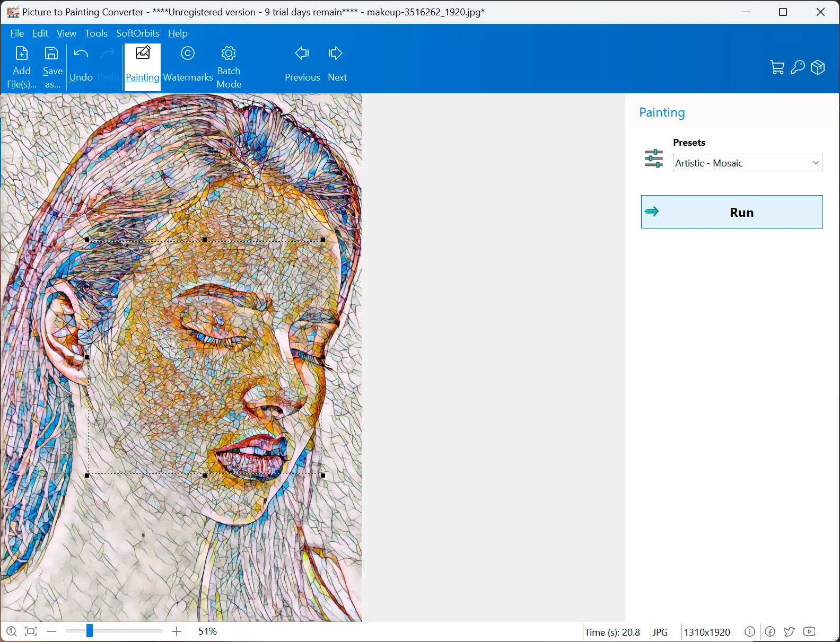
Task: Click the zoom slider handle
Action: pos(90,630)
